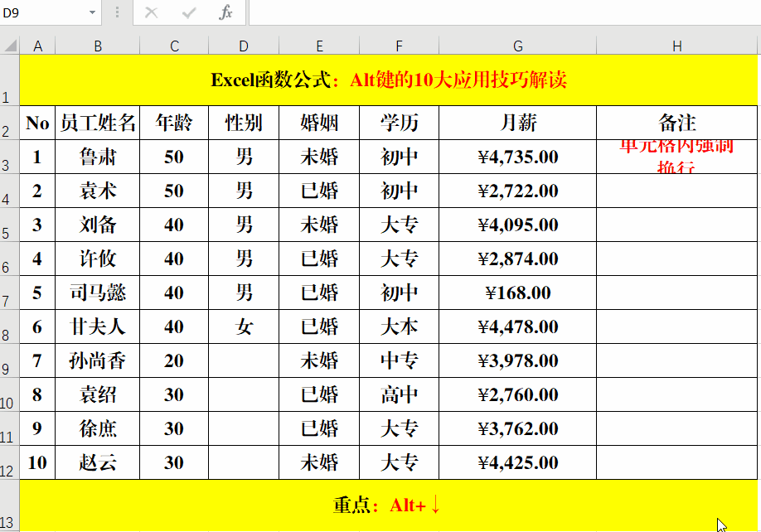Click the empty gender cell for 赵云
Screen dimensions: 761x532
pos(244,462)
